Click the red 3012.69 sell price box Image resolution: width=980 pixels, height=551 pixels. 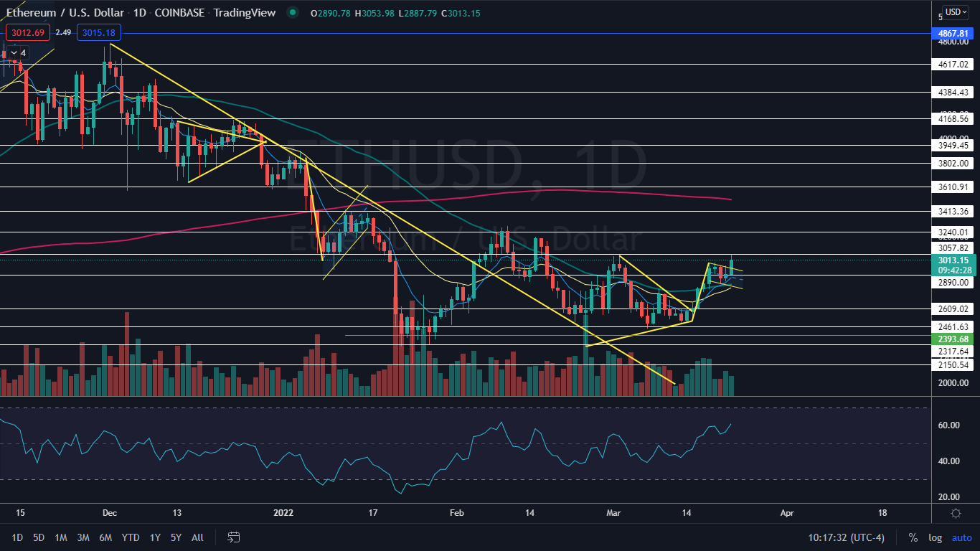(27, 32)
